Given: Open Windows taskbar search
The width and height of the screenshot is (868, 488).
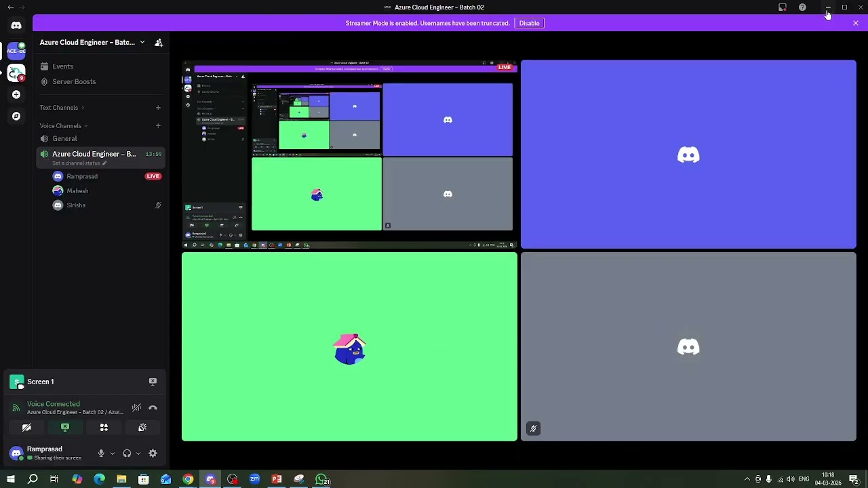Looking at the screenshot, I should 33,479.
